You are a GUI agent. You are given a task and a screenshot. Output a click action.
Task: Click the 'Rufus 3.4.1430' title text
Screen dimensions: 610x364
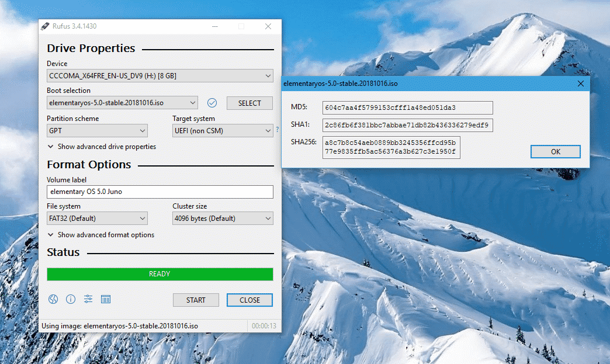point(74,26)
